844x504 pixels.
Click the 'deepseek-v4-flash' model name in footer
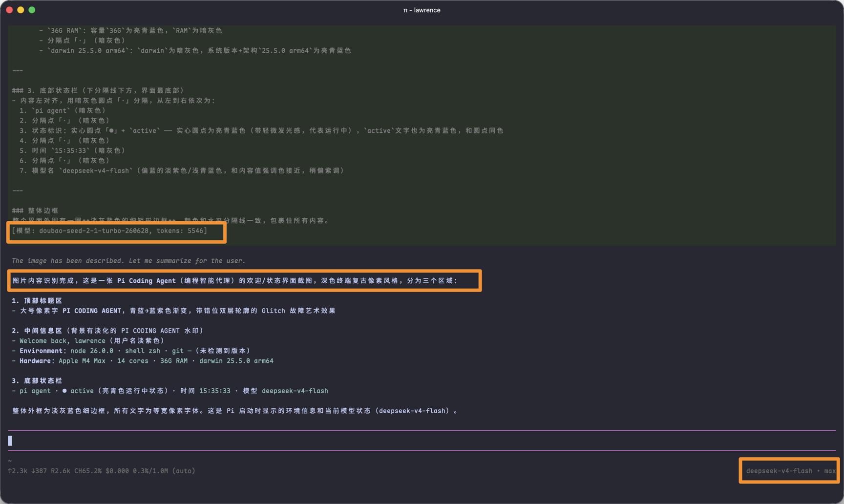coord(779,471)
